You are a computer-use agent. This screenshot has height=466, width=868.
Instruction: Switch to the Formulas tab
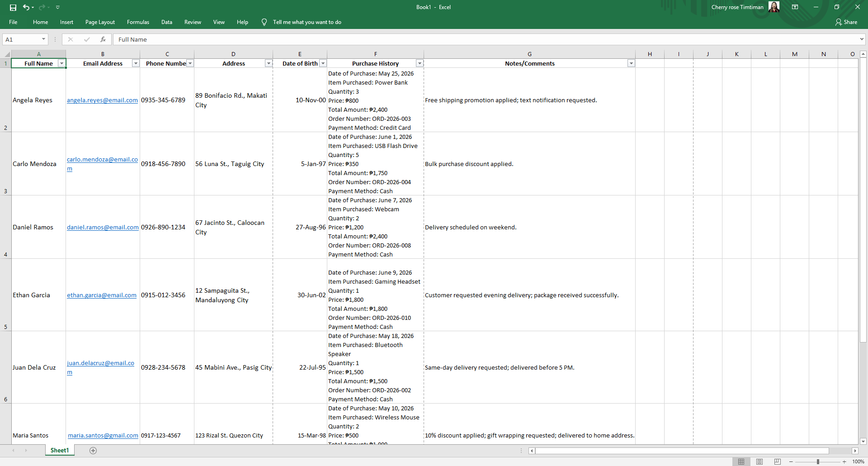(138, 22)
